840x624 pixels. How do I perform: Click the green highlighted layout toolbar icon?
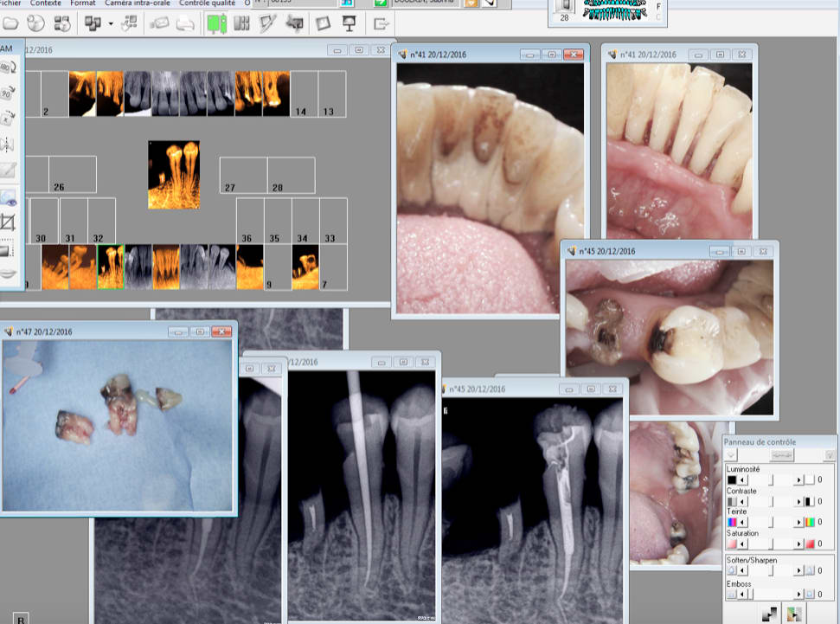point(216,23)
